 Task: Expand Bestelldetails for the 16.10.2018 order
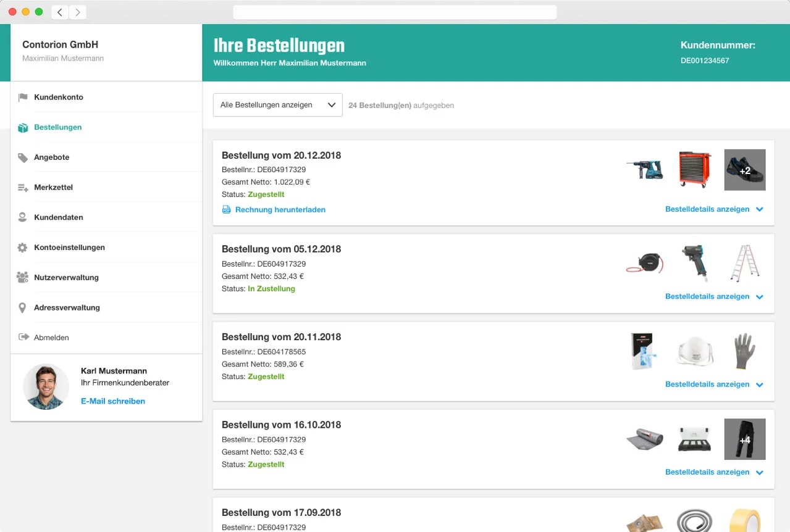(x=714, y=472)
